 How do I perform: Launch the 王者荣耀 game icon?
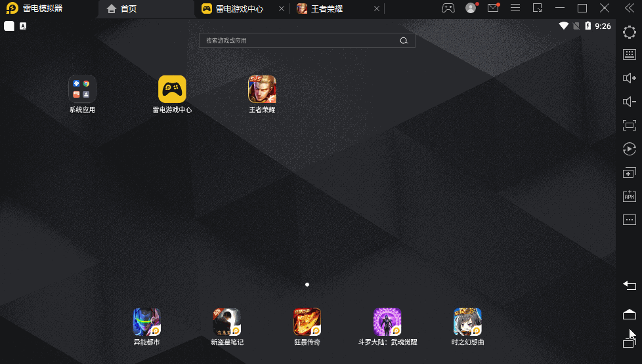(x=262, y=89)
